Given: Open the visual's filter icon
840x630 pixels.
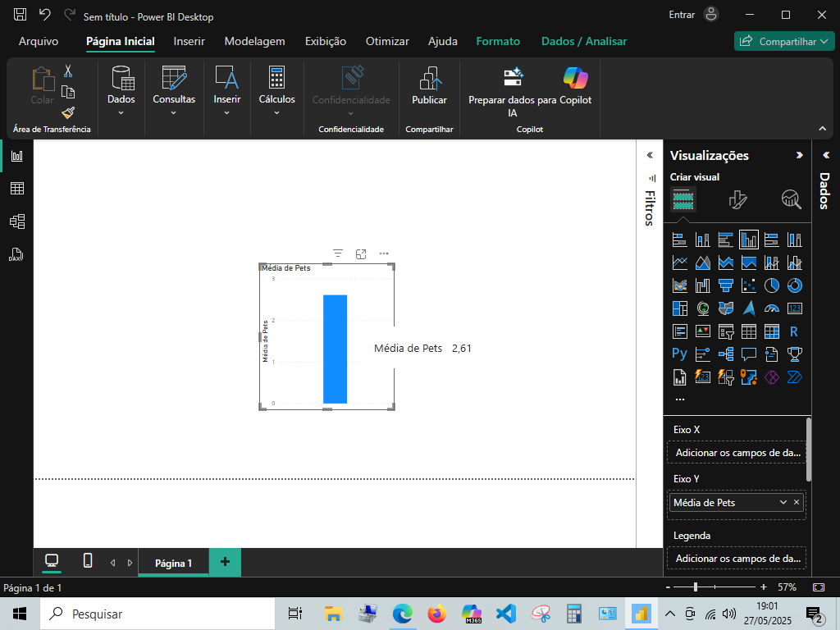Looking at the screenshot, I should point(337,253).
